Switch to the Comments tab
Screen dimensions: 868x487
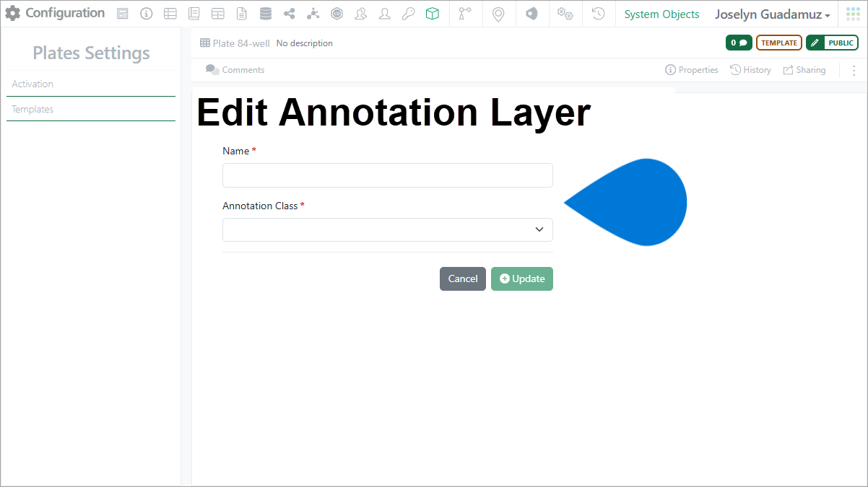pos(235,70)
